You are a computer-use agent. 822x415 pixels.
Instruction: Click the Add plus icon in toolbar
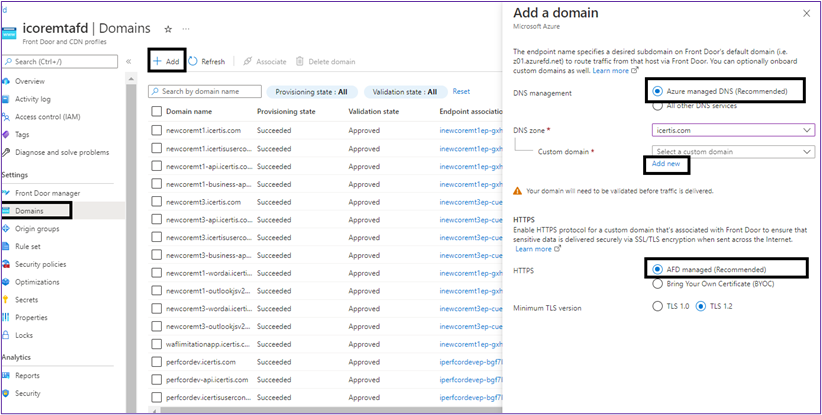157,61
